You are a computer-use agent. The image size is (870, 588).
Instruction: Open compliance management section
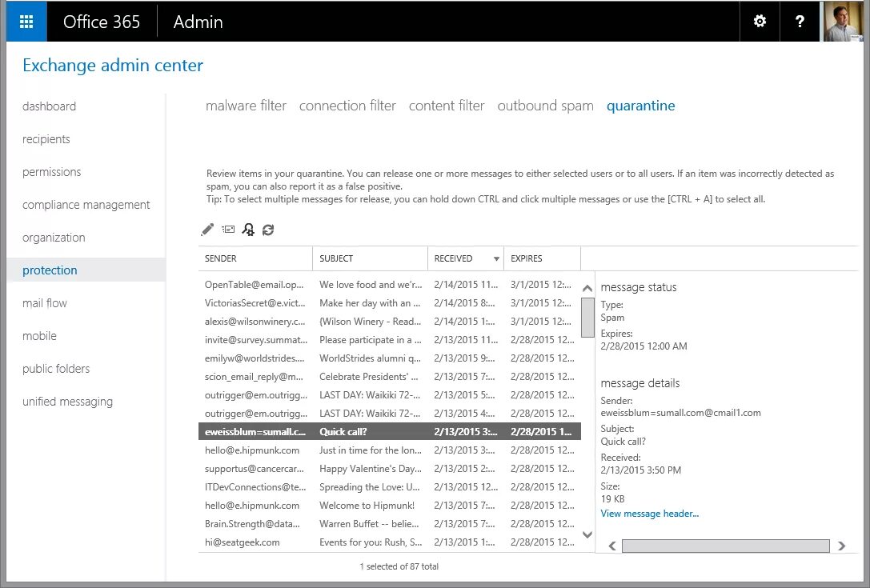click(86, 205)
